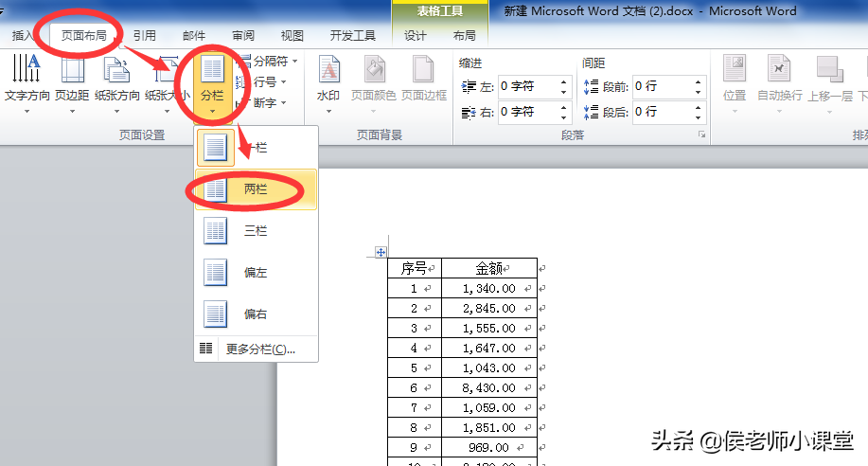
Task: Select the 一栏 one column option
Action: coord(257,148)
